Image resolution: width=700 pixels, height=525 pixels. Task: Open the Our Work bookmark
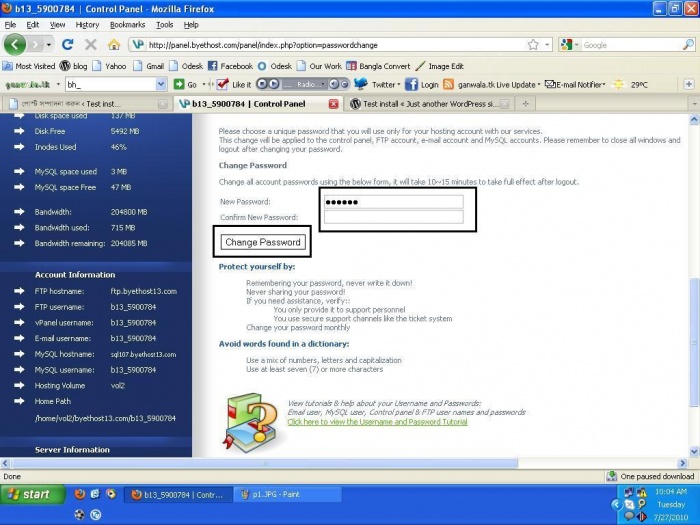tap(319, 66)
